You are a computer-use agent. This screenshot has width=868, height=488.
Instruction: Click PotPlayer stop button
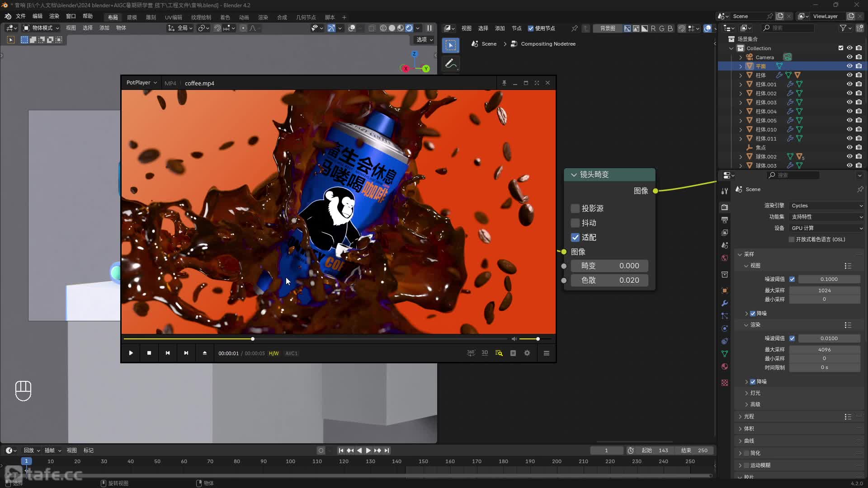149,353
